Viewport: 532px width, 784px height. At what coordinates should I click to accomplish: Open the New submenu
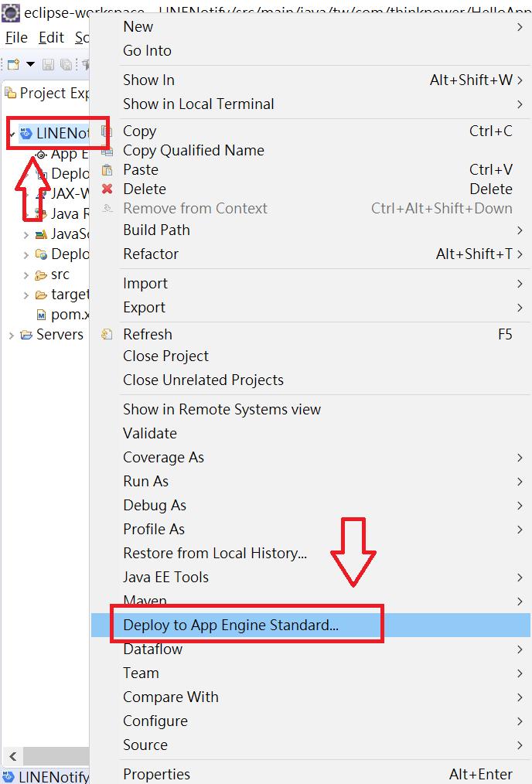[x=311, y=26]
